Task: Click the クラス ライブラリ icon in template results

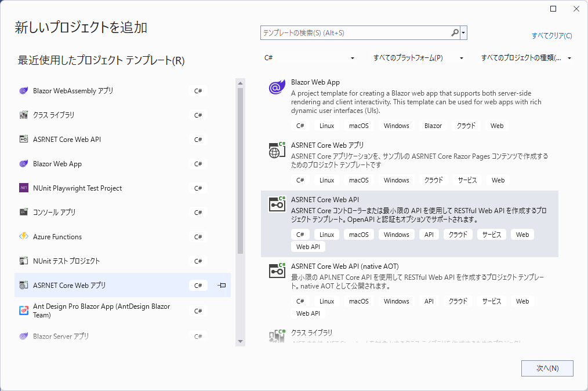Action: pos(277,336)
